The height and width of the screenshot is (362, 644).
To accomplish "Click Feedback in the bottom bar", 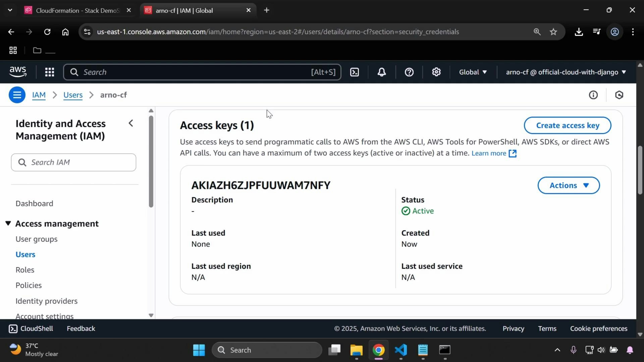I will pyautogui.click(x=80, y=328).
